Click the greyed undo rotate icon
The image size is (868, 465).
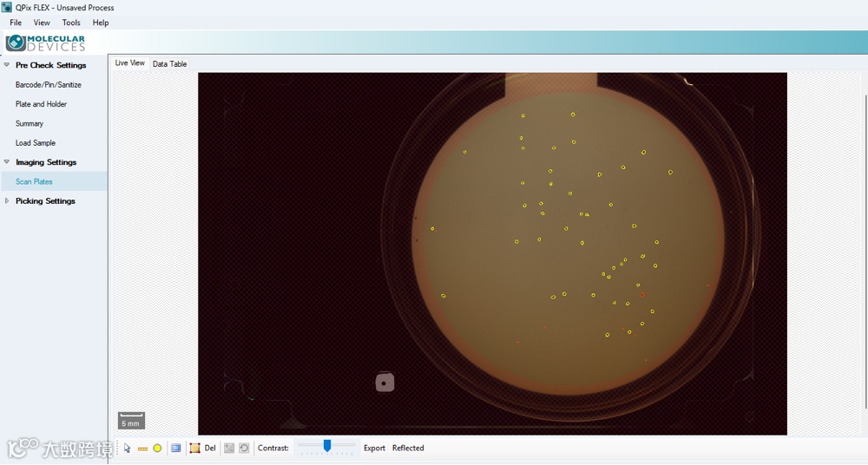point(244,449)
